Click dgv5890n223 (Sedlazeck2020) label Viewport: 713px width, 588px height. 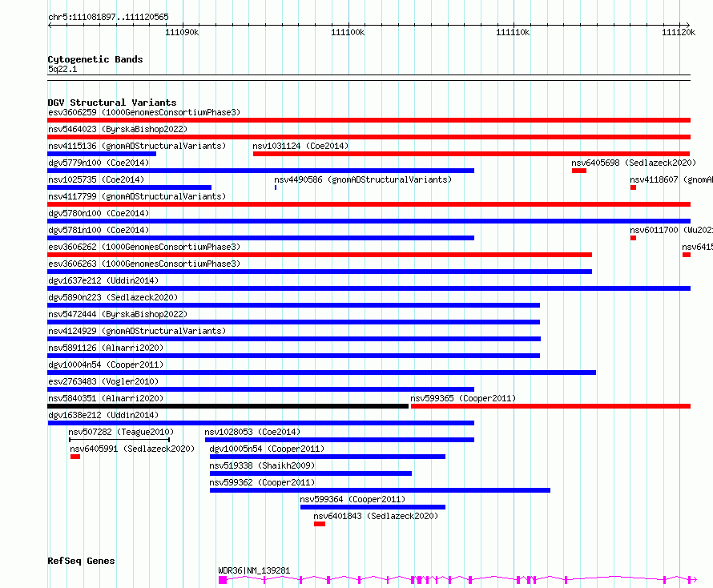tap(113, 297)
